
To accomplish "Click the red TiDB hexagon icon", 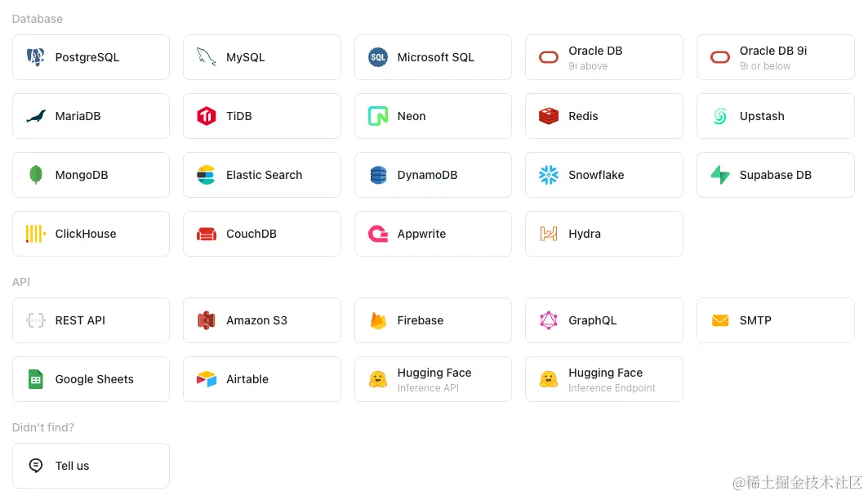I will point(207,116).
